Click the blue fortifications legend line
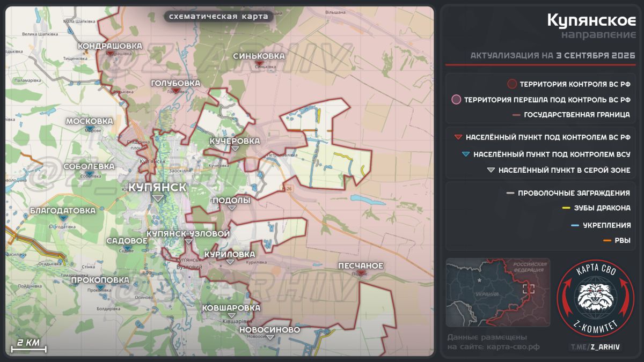644x362 pixels. click(x=575, y=225)
